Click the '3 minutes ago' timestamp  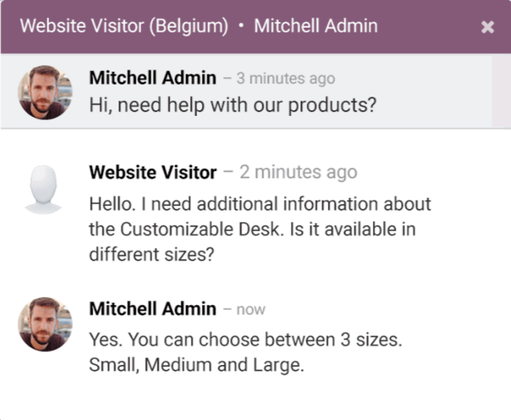286,79
